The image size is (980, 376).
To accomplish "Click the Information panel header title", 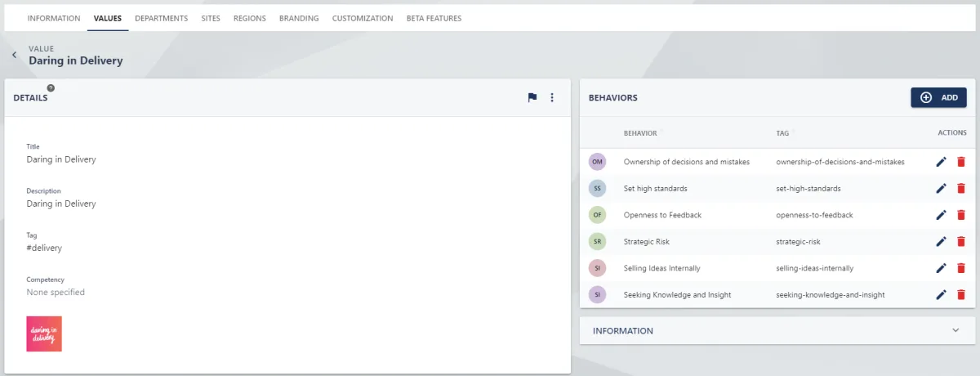I will (623, 331).
